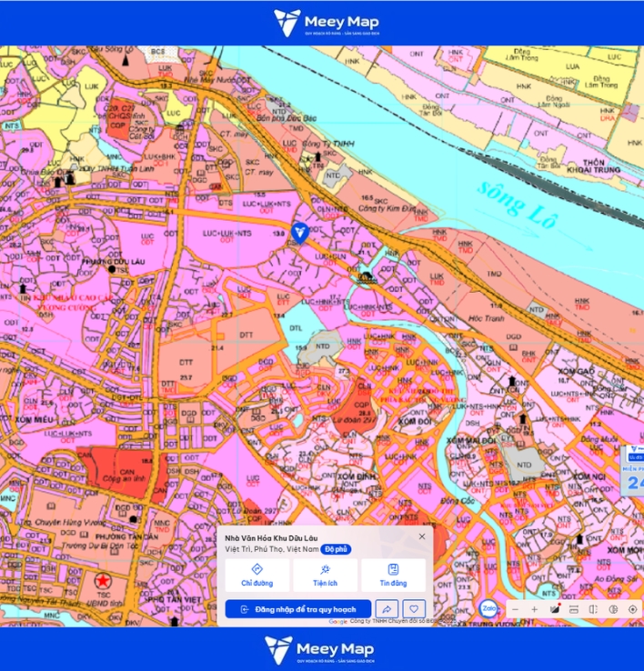The image size is (644, 671).
Task: Zoom out with the minus icon
Action: (515, 609)
